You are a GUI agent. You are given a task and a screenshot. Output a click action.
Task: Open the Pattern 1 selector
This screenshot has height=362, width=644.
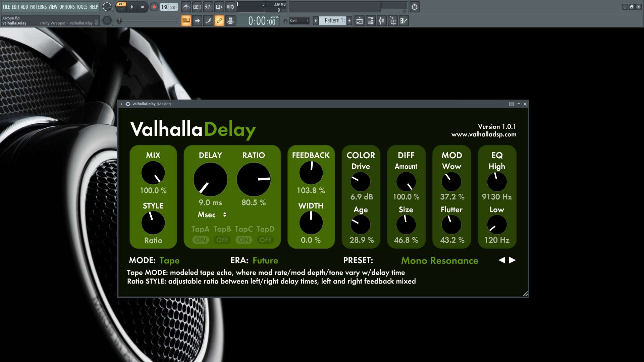333,21
